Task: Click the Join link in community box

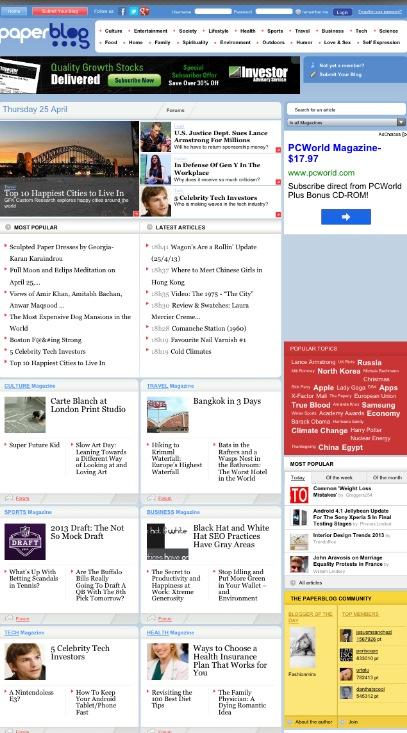Action: tap(351, 722)
